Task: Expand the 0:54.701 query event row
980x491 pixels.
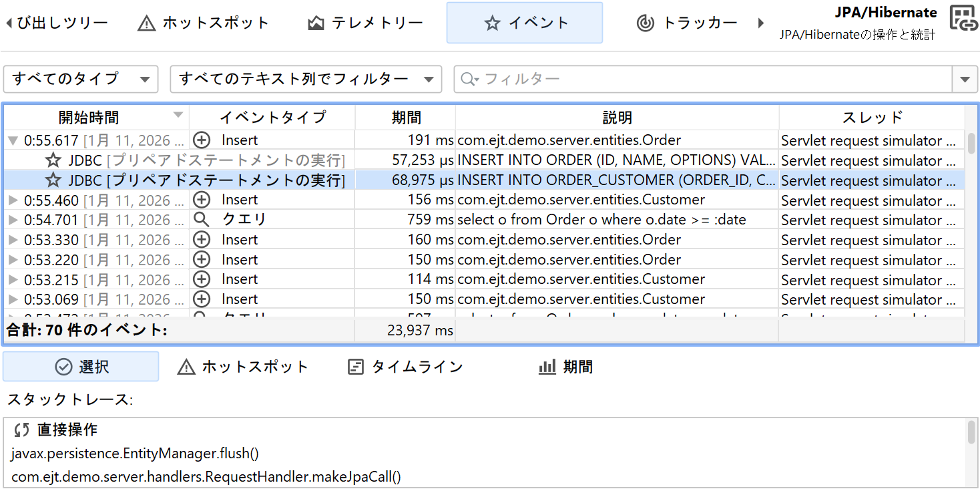Action: point(13,220)
